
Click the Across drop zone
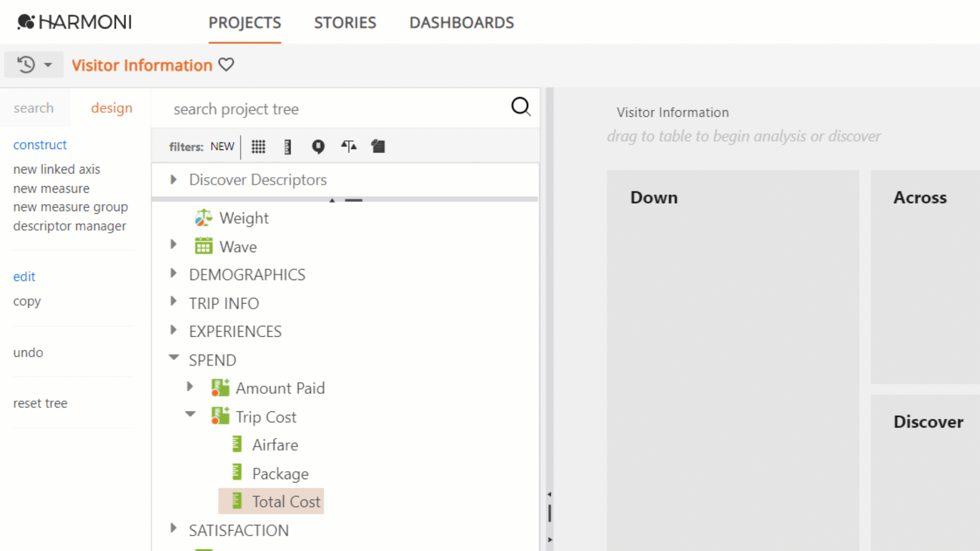[x=925, y=277]
